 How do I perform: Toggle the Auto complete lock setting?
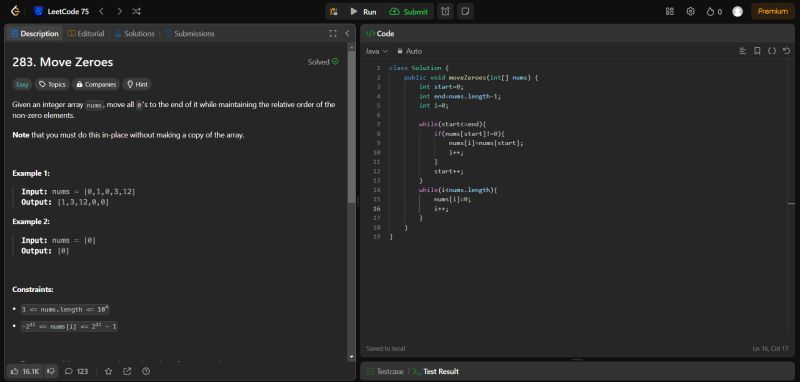pyautogui.click(x=410, y=52)
